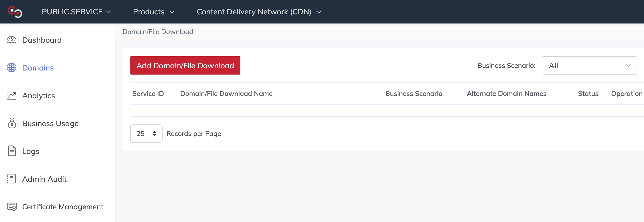Click the Business Usage money bag icon
The height and width of the screenshot is (222, 644).
click(x=12, y=123)
